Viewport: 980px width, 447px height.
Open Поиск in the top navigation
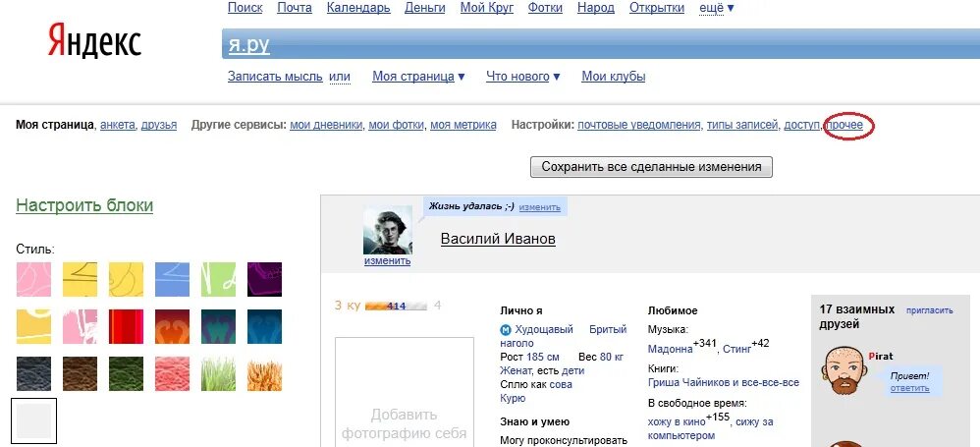[245, 8]
